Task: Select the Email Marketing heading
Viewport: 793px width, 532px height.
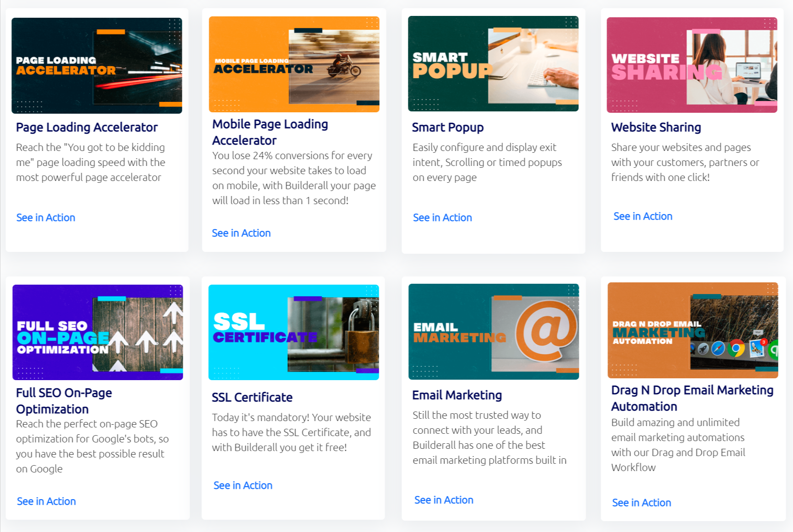Action: tap(457, 395)
